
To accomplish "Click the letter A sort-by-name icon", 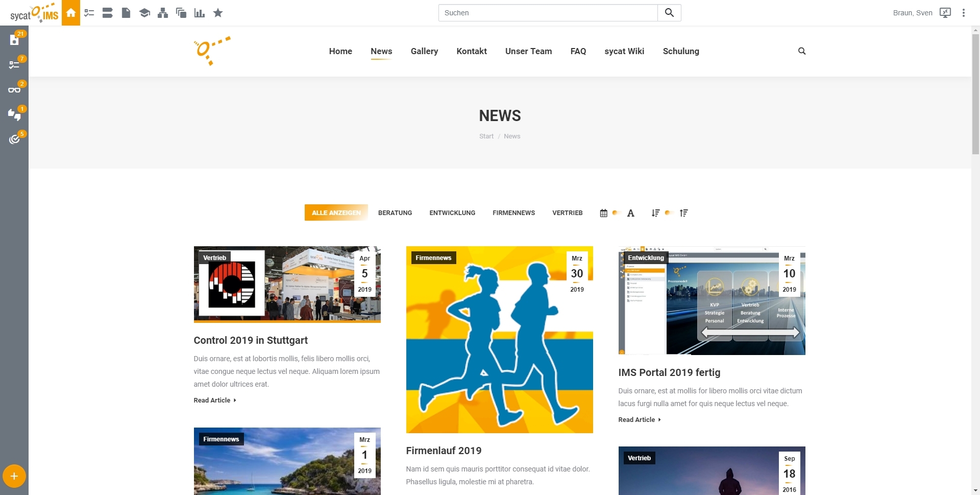I will click(x=631, y=213).
